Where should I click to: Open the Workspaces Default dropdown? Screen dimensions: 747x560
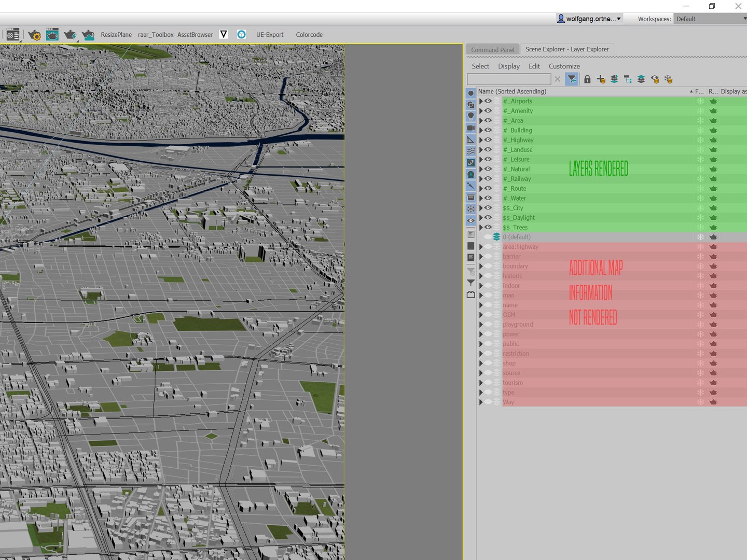pos(710,19)
